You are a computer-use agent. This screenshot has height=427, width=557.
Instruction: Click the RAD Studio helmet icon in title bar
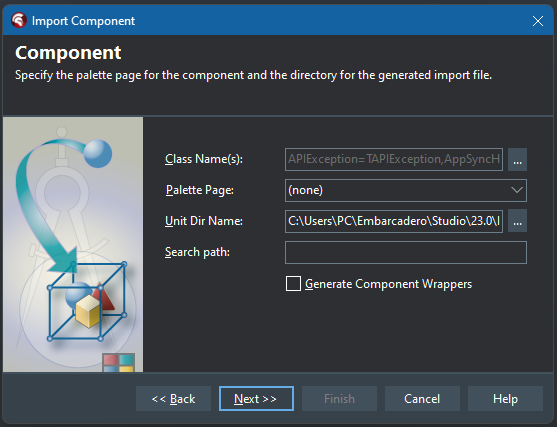18,20
